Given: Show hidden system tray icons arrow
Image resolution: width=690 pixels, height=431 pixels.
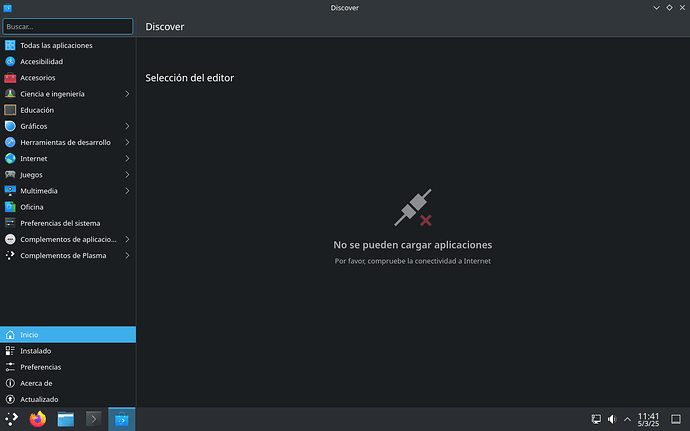Looking at the screenshot, I should coord(628,419).
